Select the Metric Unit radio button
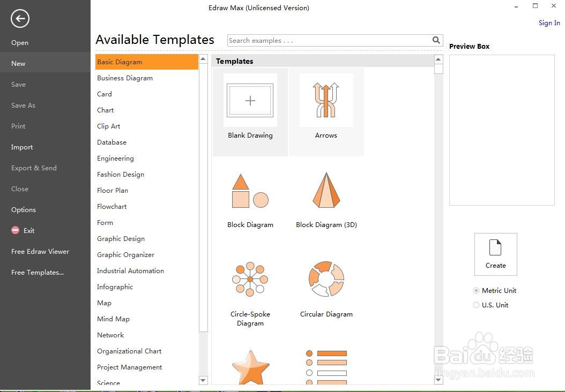The width and height of the screenshot is (565, 392). tap(476, 290)
